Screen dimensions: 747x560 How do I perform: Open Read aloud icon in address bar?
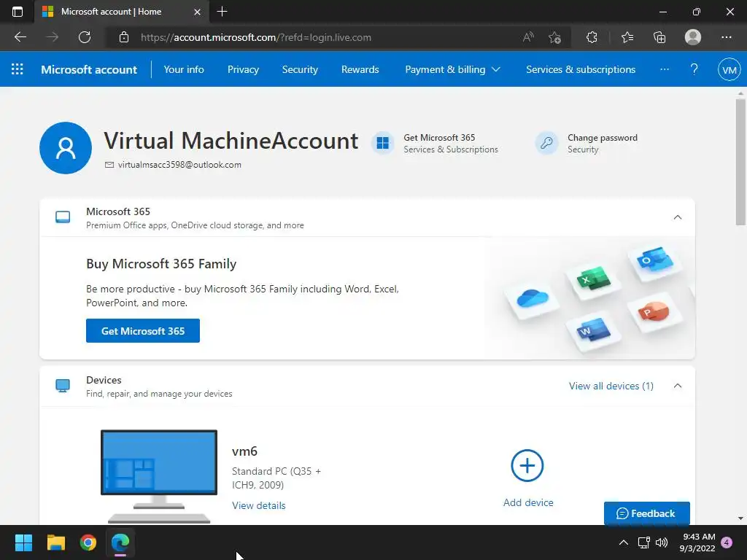click(528, 37)
